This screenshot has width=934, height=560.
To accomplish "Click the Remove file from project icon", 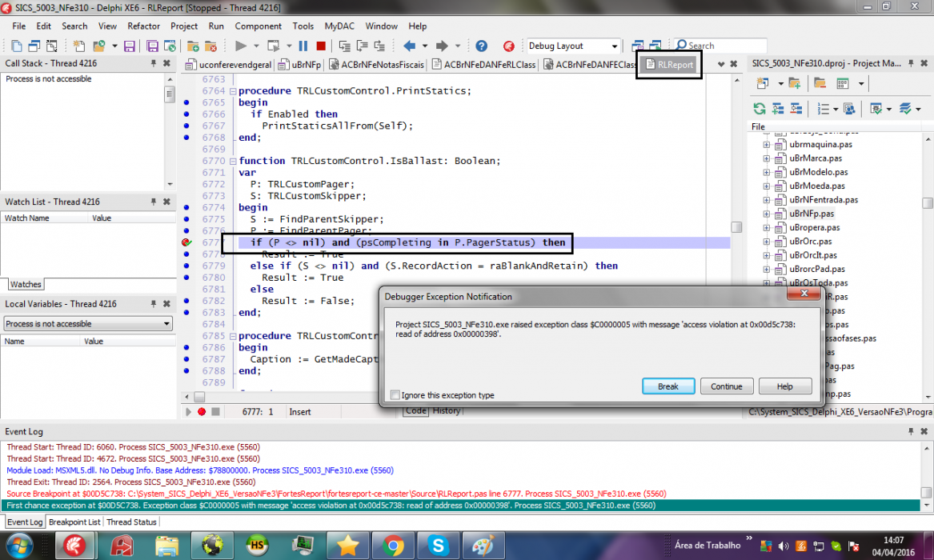I will pos(210,46).
